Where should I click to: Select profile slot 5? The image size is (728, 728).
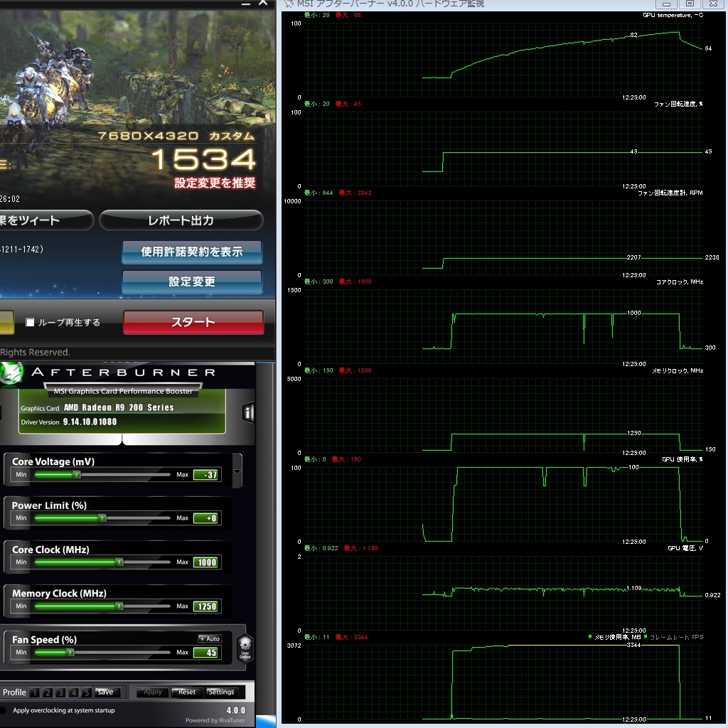click(86, 692)
